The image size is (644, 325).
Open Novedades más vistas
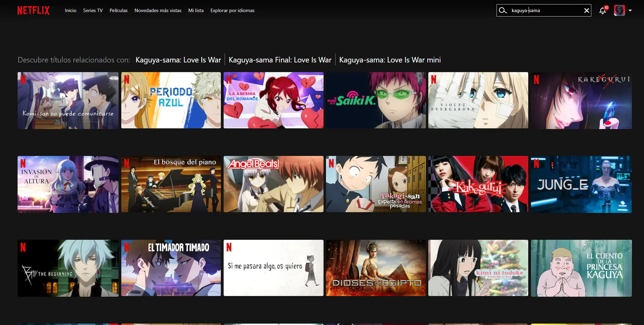tap(158, 10)
